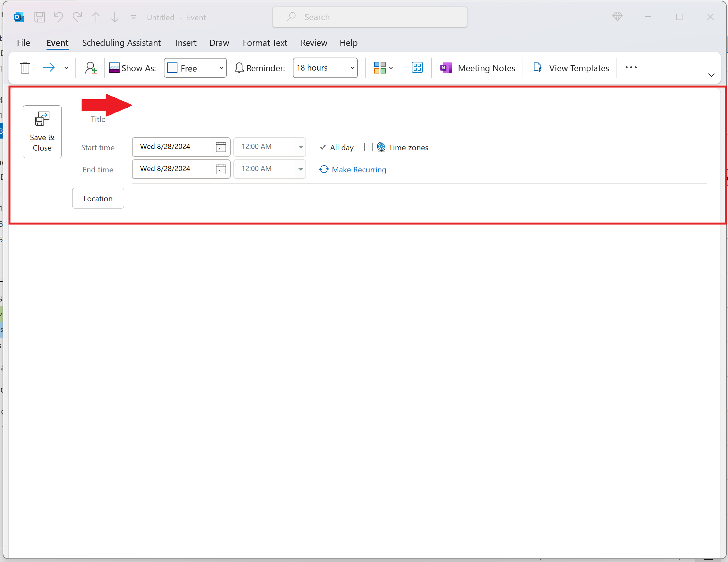The width and height of the screenshot is (728, 562).
Task: Open the Reminder 18 hours dropdown
Action: pyautogui.click(x=325, y=68)
